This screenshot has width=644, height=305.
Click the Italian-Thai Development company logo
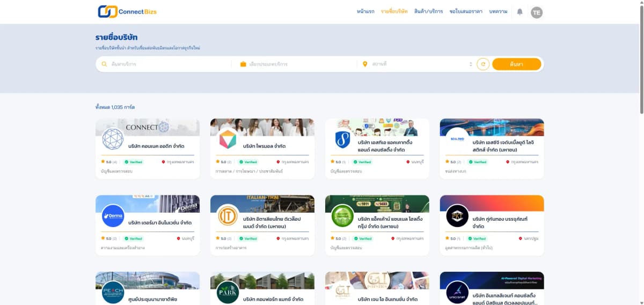(x=228, y=216)
